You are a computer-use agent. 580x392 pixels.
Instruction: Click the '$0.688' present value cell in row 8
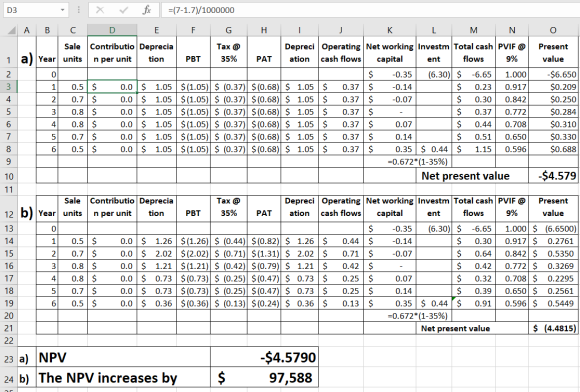pos(553,149)
